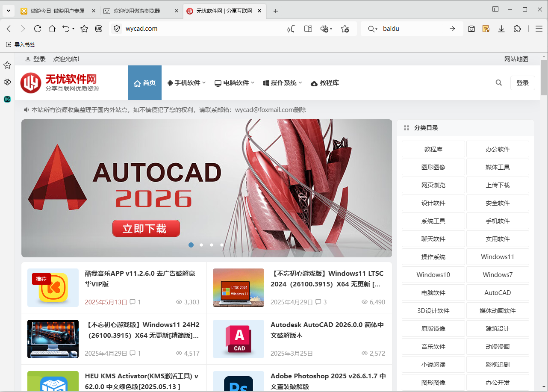Click the AutoCAD 2026 article thumbnail

239,339
